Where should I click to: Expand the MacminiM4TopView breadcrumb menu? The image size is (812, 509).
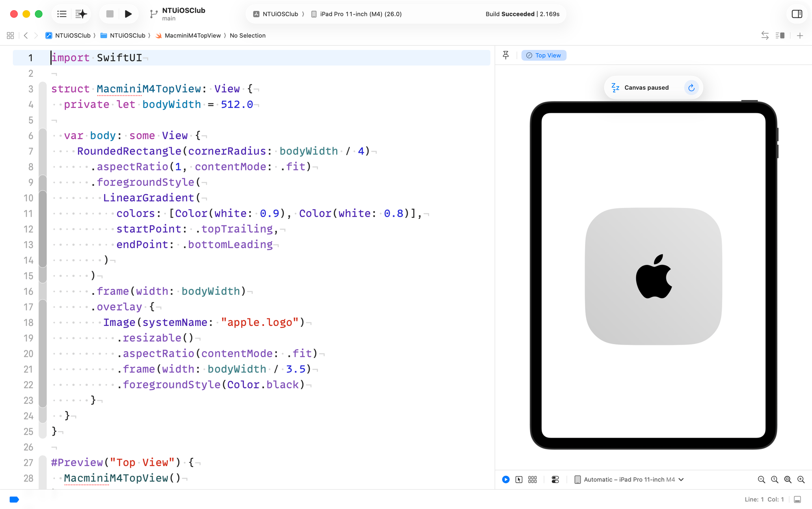[193, 35]
